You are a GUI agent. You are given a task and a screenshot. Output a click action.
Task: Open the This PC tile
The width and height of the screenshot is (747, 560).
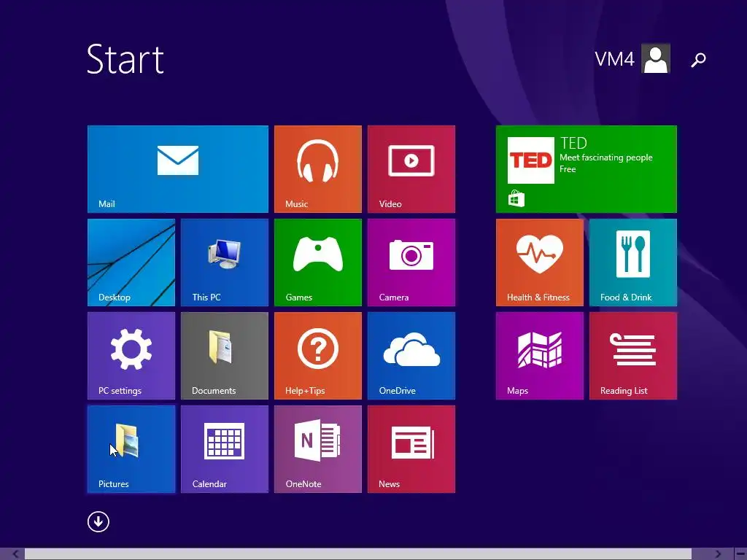click(225, 262)
